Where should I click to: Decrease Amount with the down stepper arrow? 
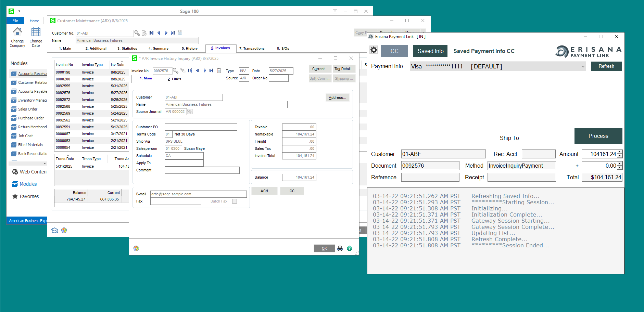(x=620, y=156)
